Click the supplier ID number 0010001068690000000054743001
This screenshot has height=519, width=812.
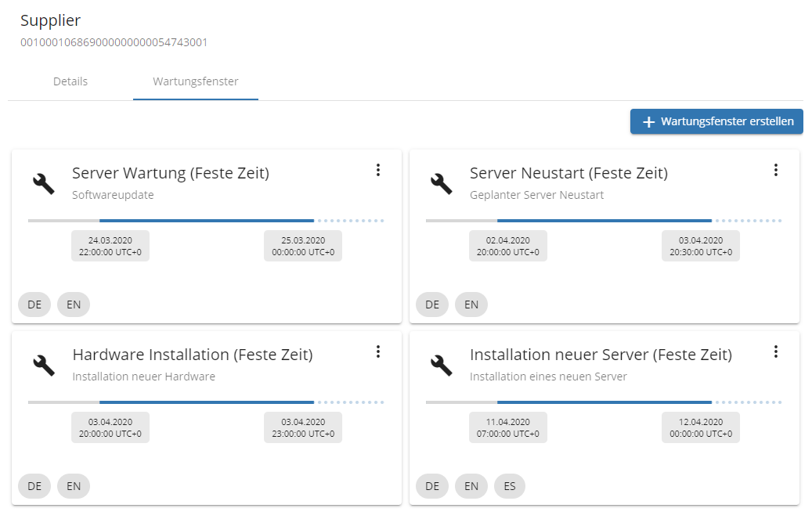(114, 42)
